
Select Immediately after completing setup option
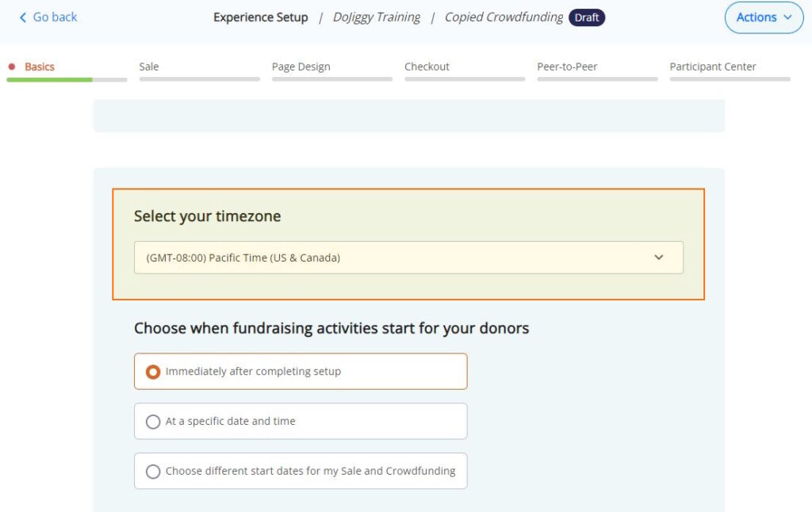tap(154, 372)
